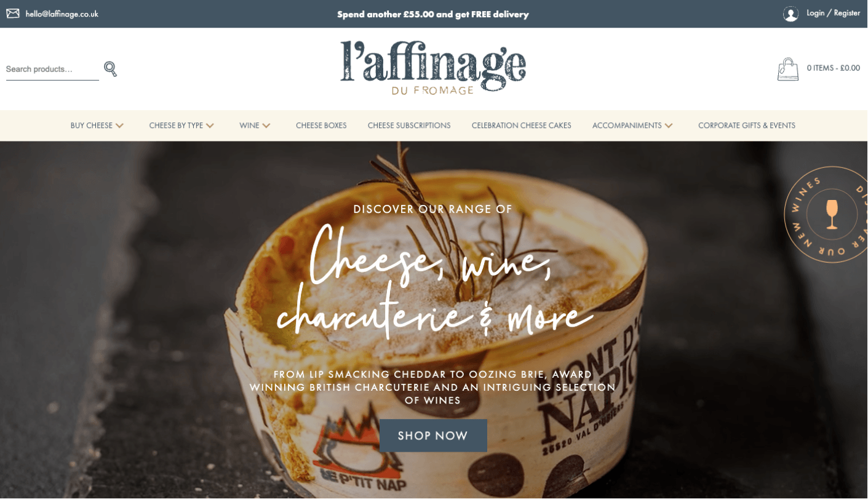Open Cheese Boxes menu item
The width and height of the screenshot is (868, 499).
(321, 126)
